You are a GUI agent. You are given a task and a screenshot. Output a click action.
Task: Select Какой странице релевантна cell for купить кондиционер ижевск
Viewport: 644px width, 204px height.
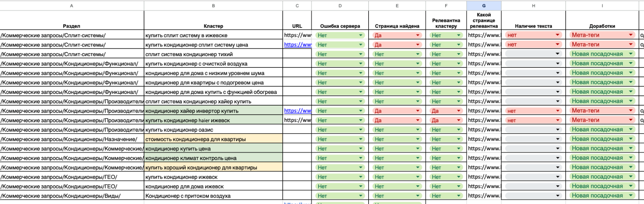point(484,177)
